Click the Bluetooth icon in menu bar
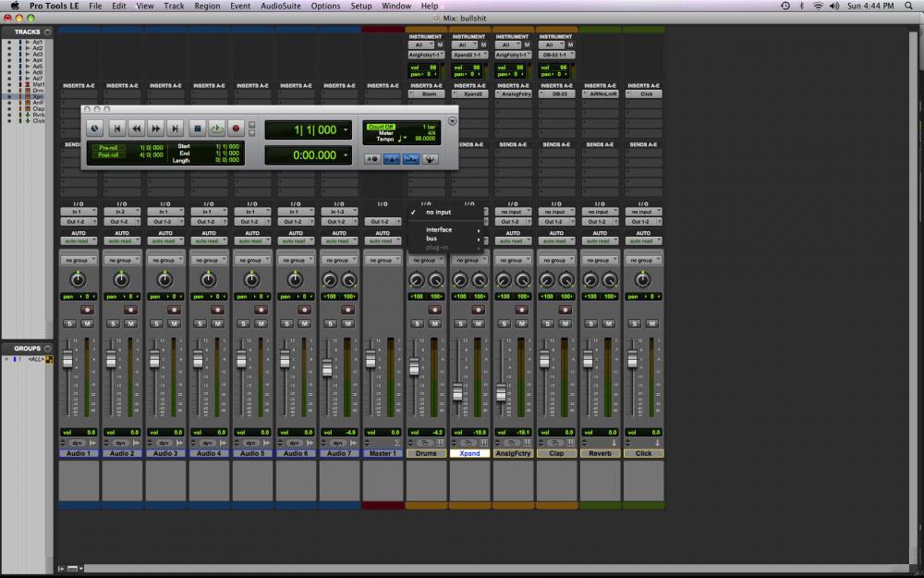924x578 pixels. 801,6
